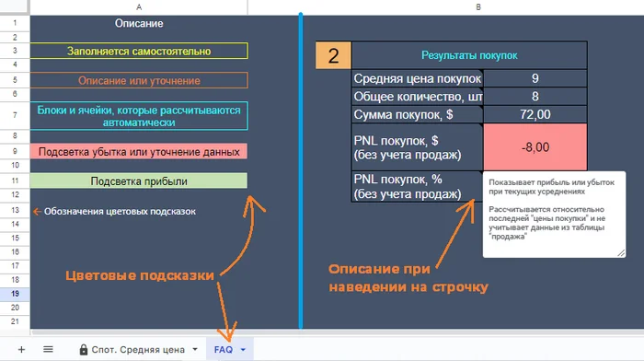Image resolution: width=644 pixels, height=361 pixels.
Task: Click the lock icon on Спот. Средняя цена tab
Action: pyautogui.click(x=84, y=349)
